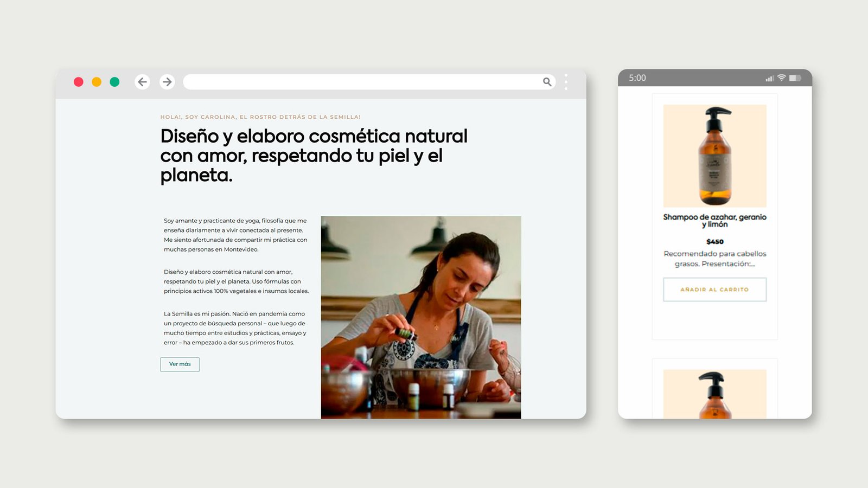The height and width of the screenshot is (488, 868).
Task: Open "Shampoo de azahar, geranio y limón" title
Action: [714, 221]
